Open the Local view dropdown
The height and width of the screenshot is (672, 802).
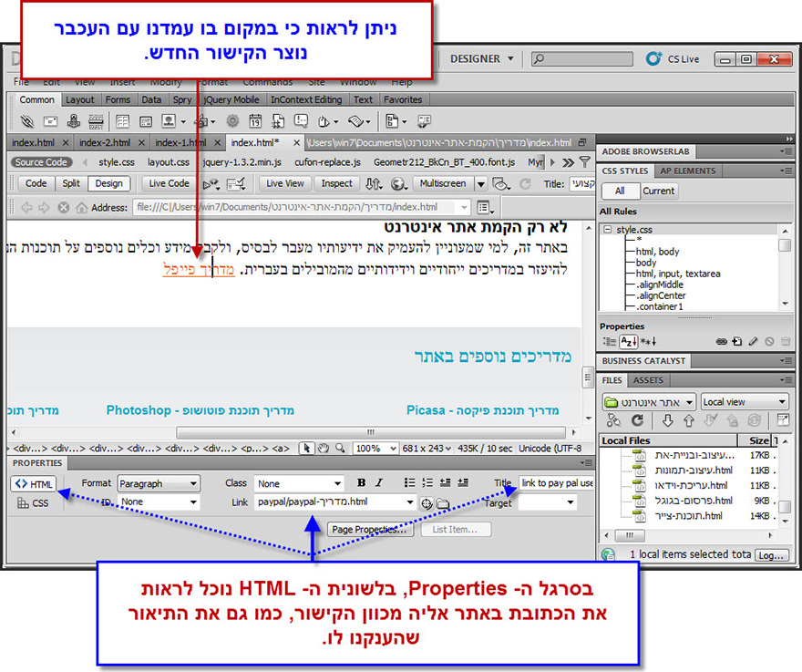pos(745,402)
